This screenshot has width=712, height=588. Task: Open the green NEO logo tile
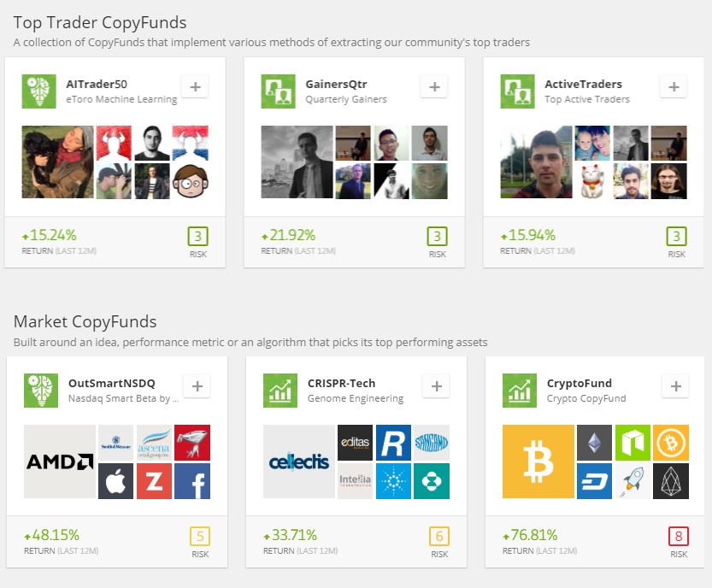coord(633,443)
